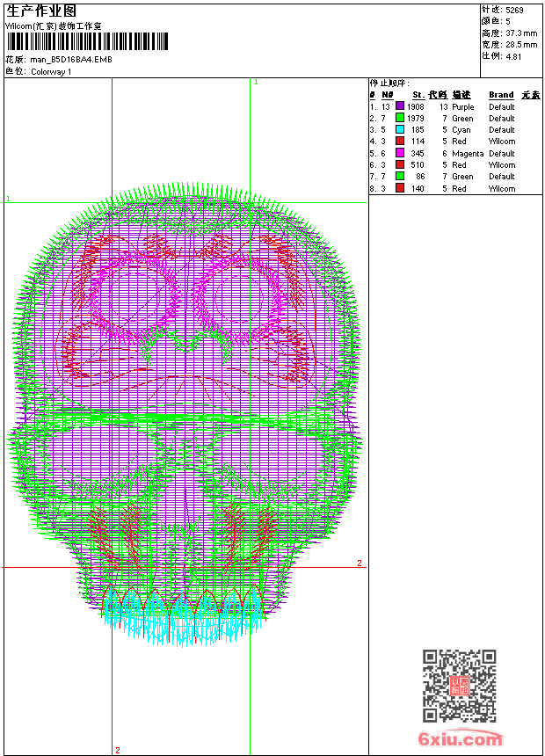
Task: Select the Colorway 1 label
Action: pyautogui.click(x=51, y=71)
